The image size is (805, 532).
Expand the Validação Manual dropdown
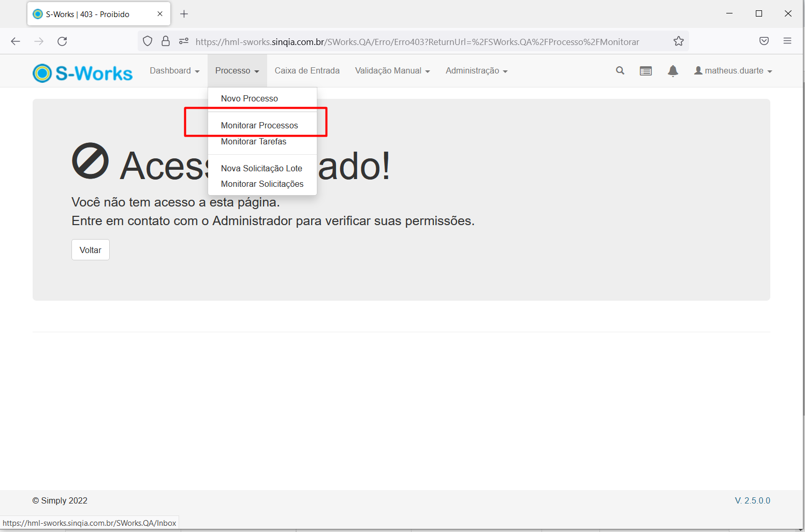click(392, 71)
